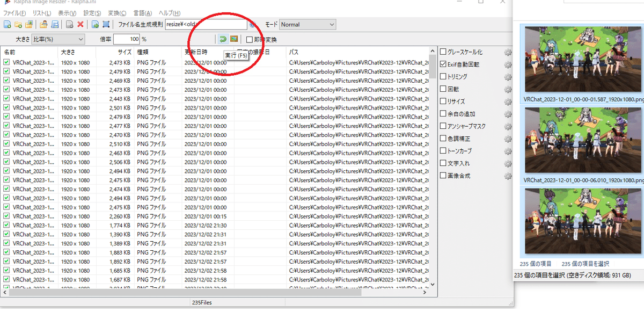Click the remove selected item page icon
This screenshot has width=644, height=312.
coord(69,24)
